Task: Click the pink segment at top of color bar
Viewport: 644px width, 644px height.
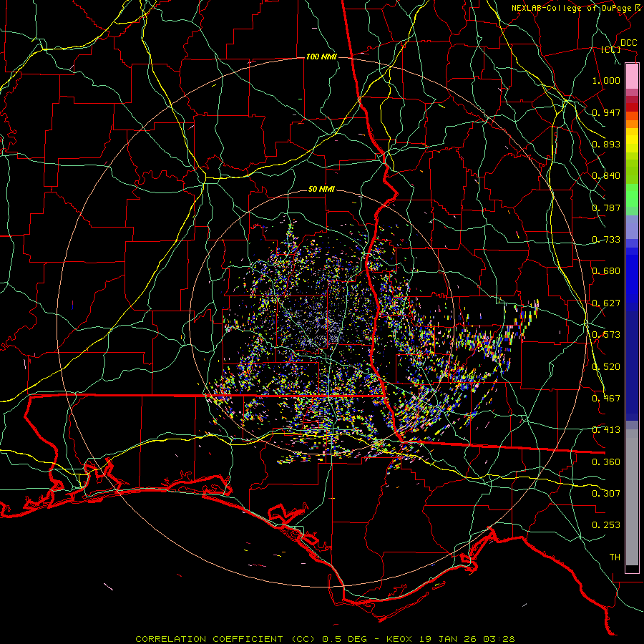Action: click(632, 77)
